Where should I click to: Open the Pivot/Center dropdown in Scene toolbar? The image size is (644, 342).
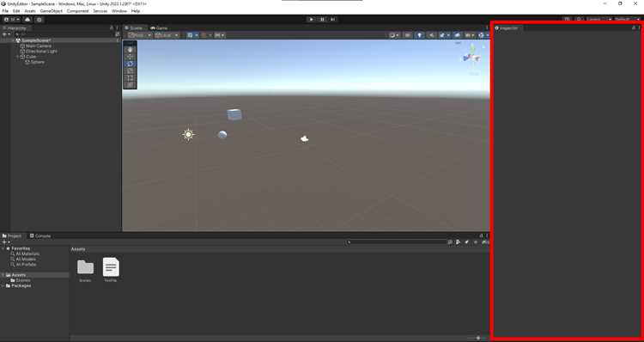[140, 35]
